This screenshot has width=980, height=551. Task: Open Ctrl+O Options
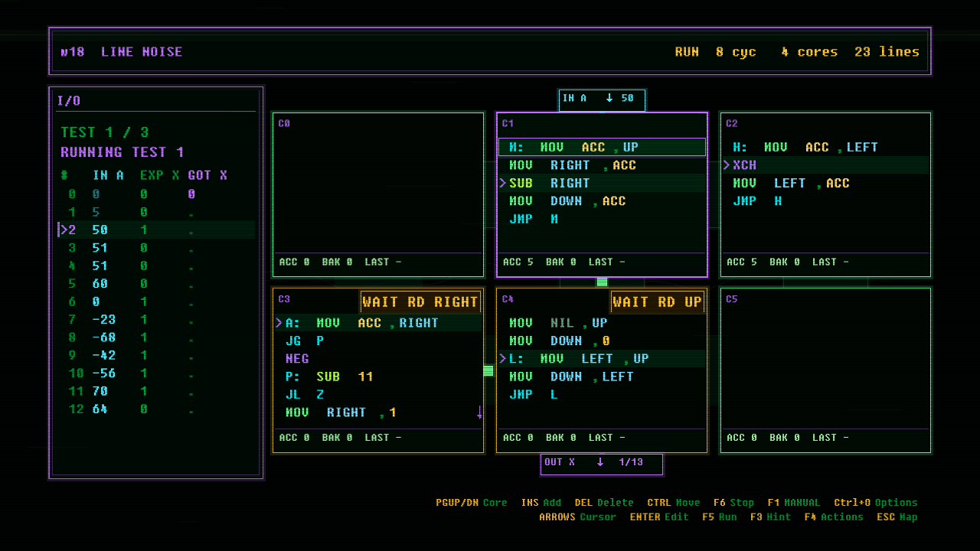pyautogui.click(x=876, y=503)
